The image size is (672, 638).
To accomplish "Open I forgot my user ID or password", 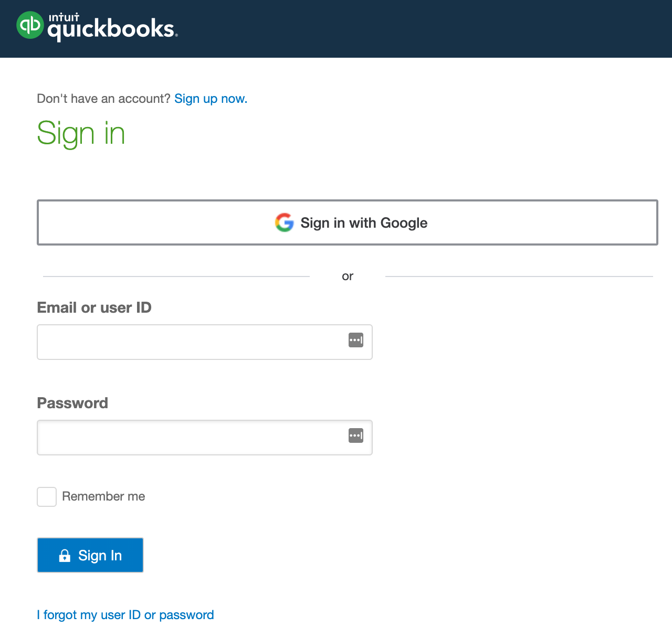I will coord(125,615).
